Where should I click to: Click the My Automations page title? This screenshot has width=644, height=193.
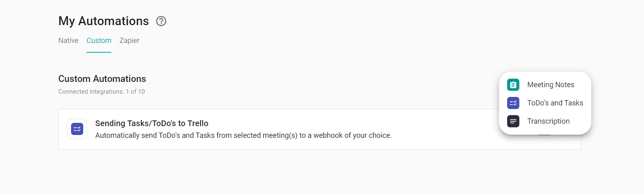104,21
